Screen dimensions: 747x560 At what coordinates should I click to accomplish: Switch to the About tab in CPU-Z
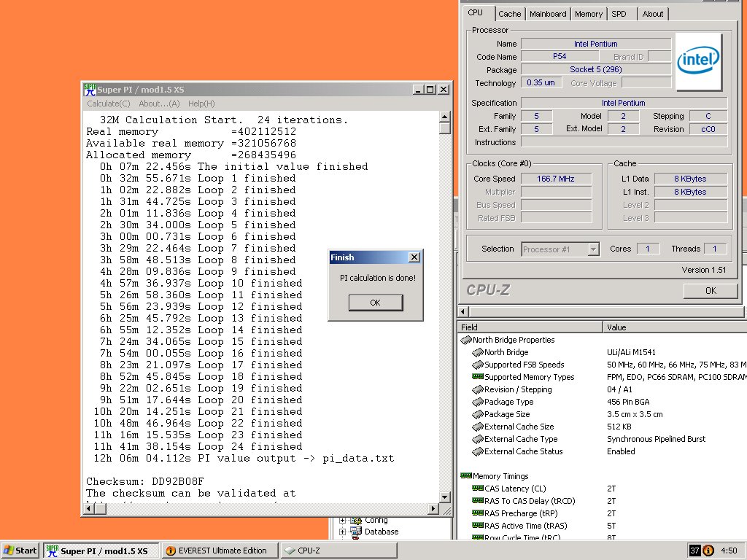click(652, 14)
